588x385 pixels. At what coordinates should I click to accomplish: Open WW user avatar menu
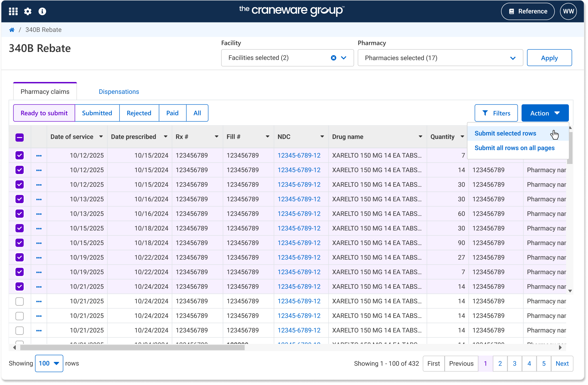[568, 12]
